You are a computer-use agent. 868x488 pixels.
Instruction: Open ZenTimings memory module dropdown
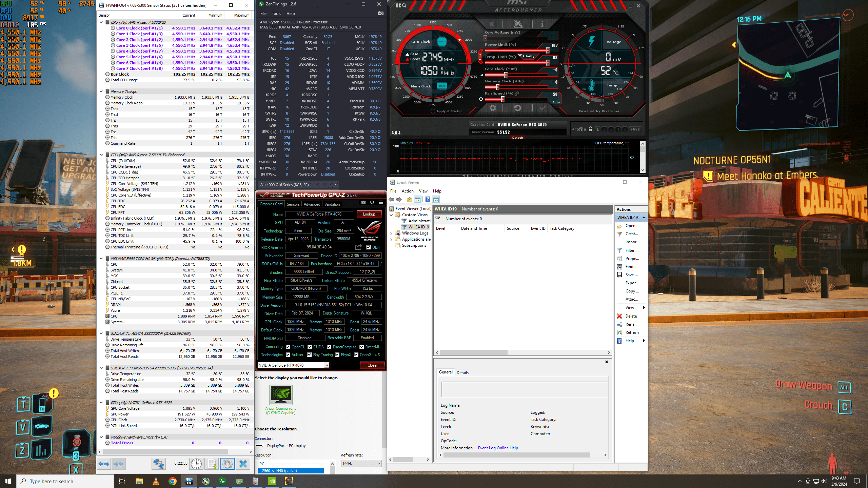click(298, 185)
